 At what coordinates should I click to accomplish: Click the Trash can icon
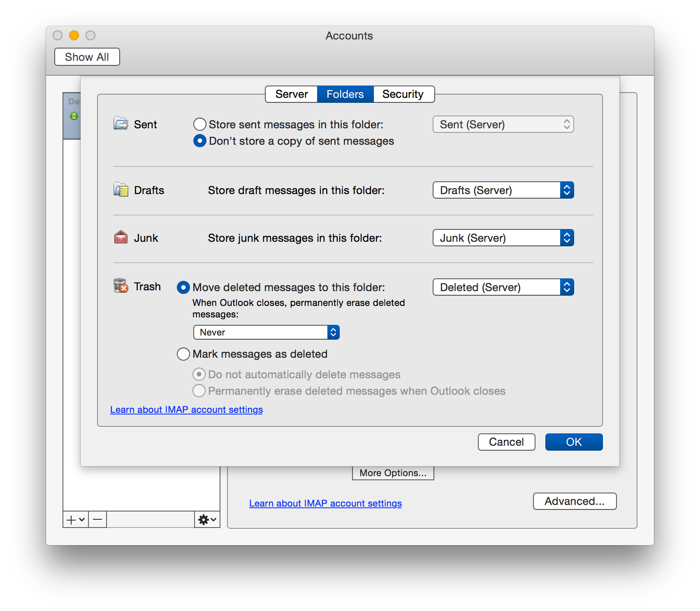121,285
